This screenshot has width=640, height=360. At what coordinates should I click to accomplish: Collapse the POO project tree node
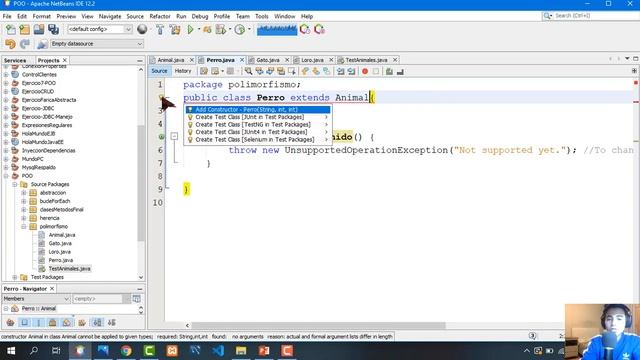(x=6, y=176)
